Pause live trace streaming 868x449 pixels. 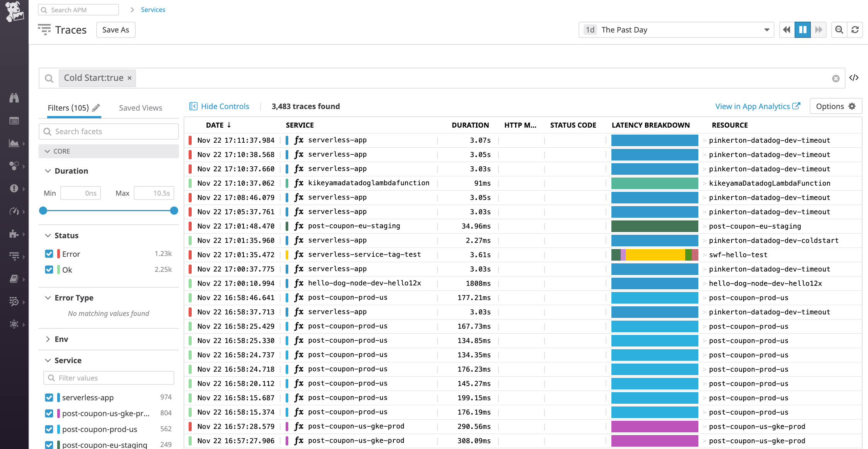point(803,29)
